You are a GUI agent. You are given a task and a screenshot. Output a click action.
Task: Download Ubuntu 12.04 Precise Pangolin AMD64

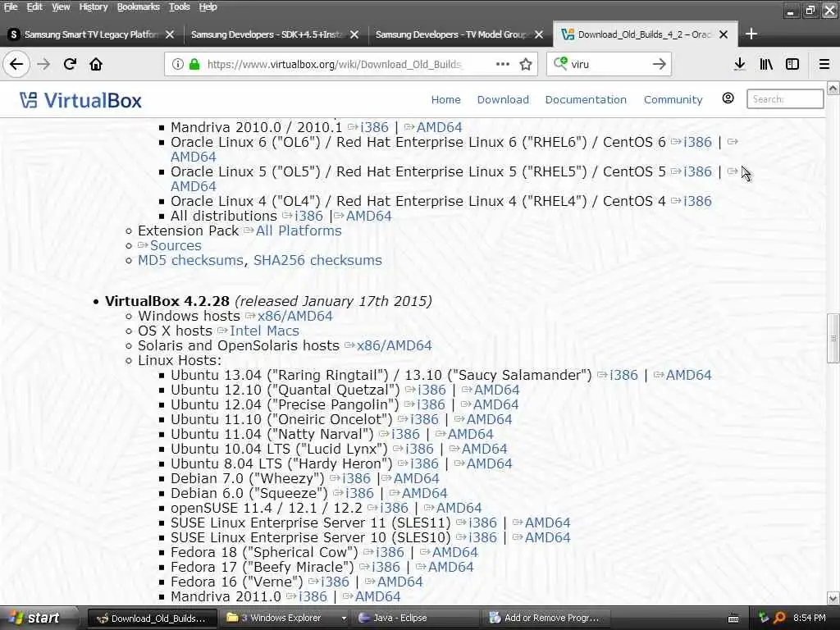click(x=496, y=404)
